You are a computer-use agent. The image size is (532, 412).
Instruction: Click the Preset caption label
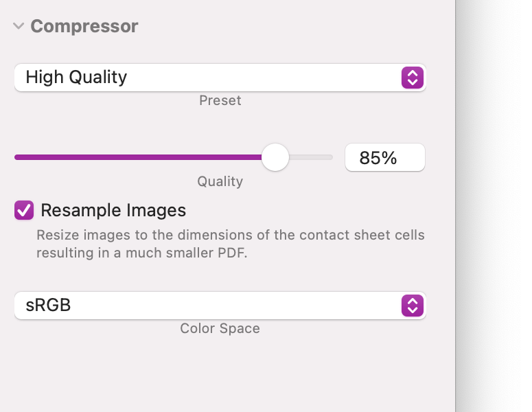tap(220, 100)
